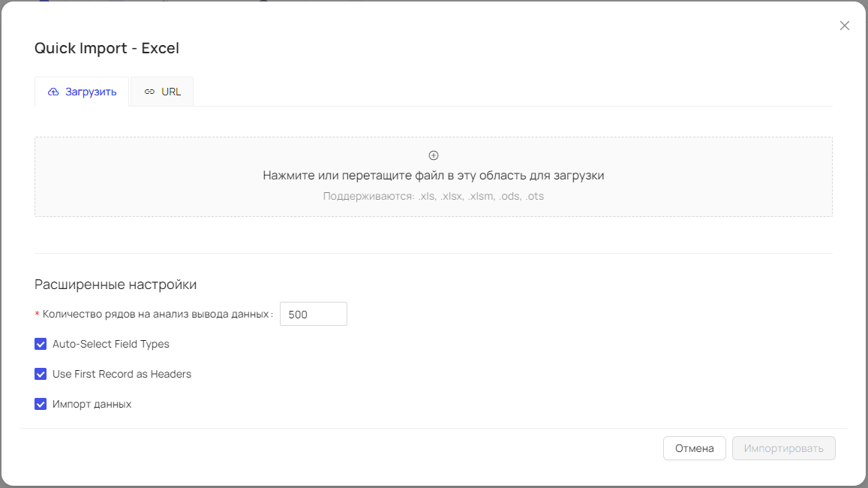Uncheck Use First Record as Headers box

(41, 374)
